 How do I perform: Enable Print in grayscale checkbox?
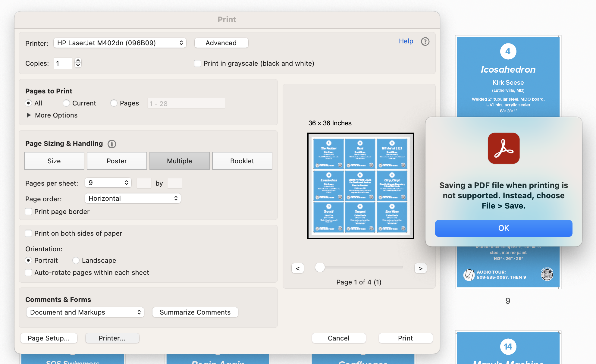click(x=197, y=64)
